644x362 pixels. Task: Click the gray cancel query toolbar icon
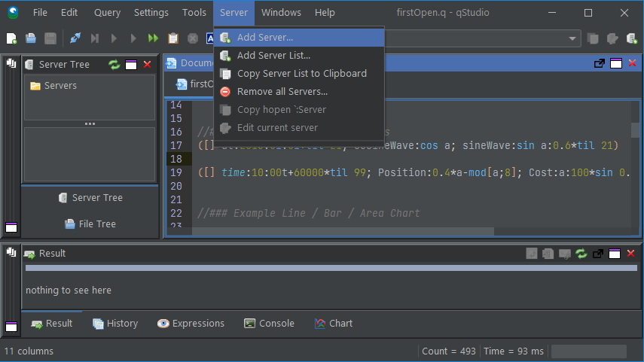[193, 38]
